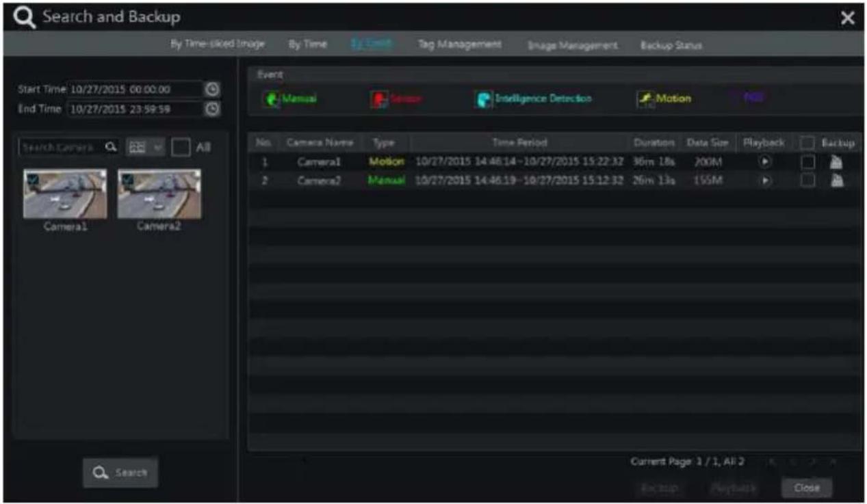Focus the Search Camera input box
867x504 pixels.
tap(69, 147)
